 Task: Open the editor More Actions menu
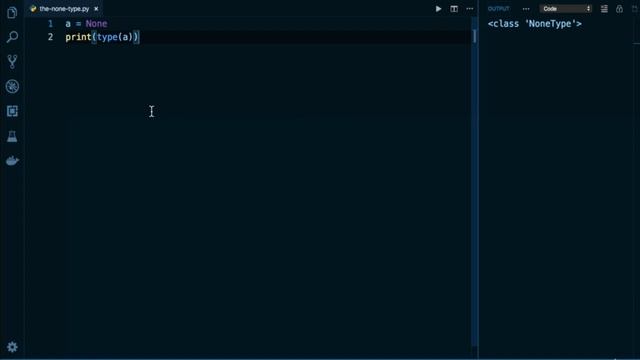click(x=470, y=9)
